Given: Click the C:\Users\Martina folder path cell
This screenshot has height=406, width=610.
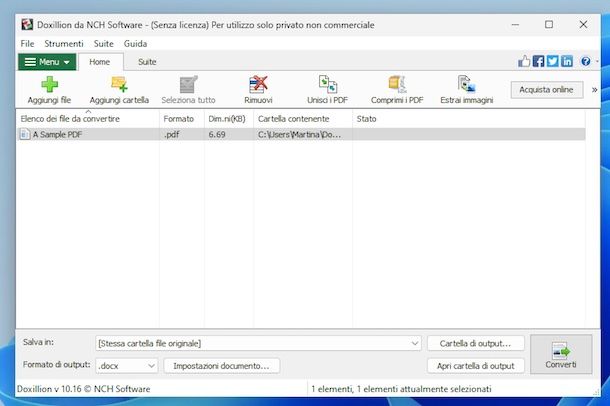Looking at the screenshot, I should click(299, 134).
